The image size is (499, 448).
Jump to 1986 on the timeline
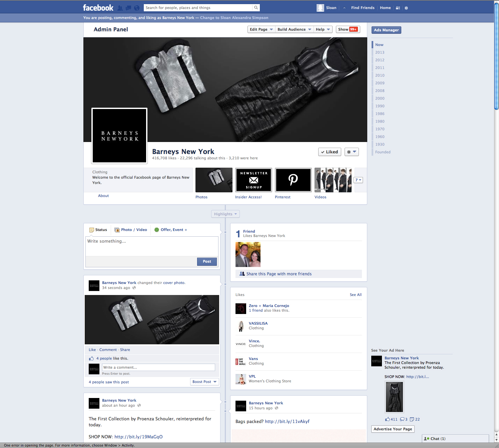(380, 114)
